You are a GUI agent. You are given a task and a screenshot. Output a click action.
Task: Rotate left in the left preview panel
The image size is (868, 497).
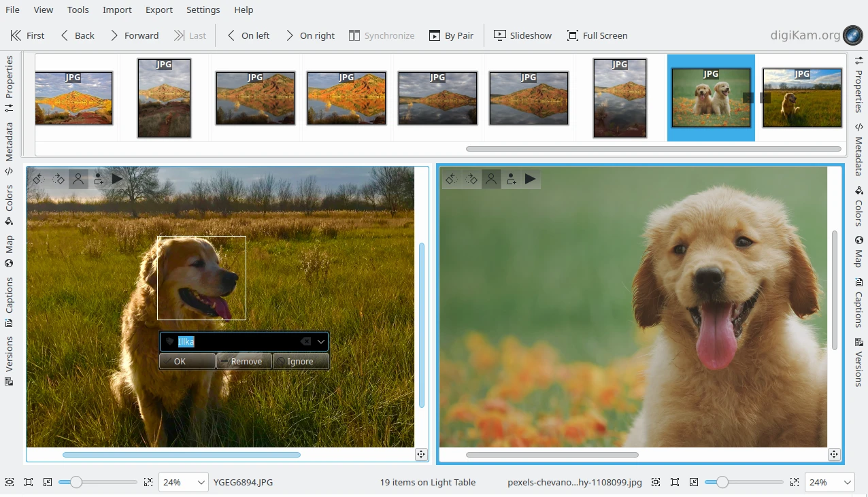pos(39,179)
